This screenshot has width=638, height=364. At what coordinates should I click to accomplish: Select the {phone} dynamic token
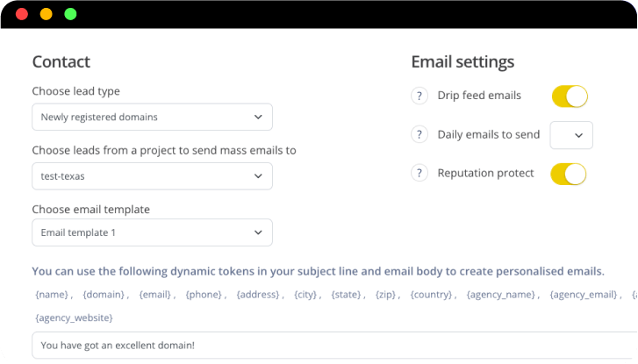click(x=204, y=295)
